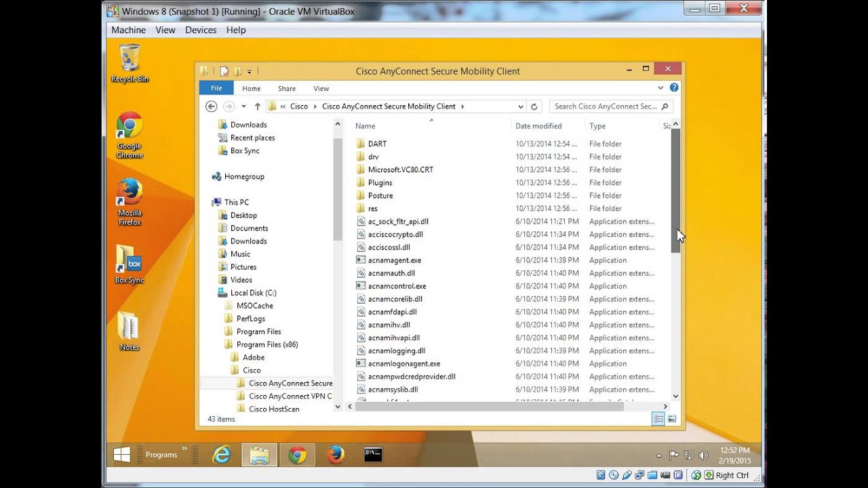The image size is (868, 488).
Task: Click the taskbar clock and date
Action: [x=736, y=455]
